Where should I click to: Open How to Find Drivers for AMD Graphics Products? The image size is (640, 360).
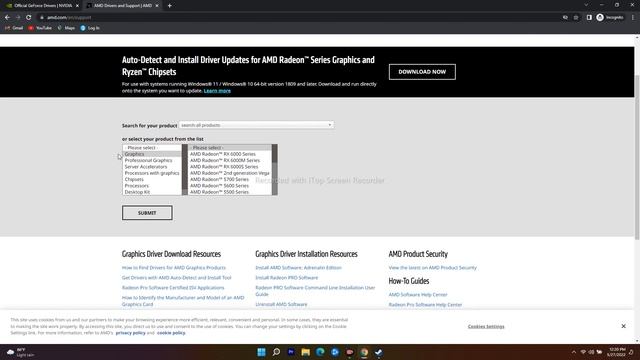coord(173,268)
